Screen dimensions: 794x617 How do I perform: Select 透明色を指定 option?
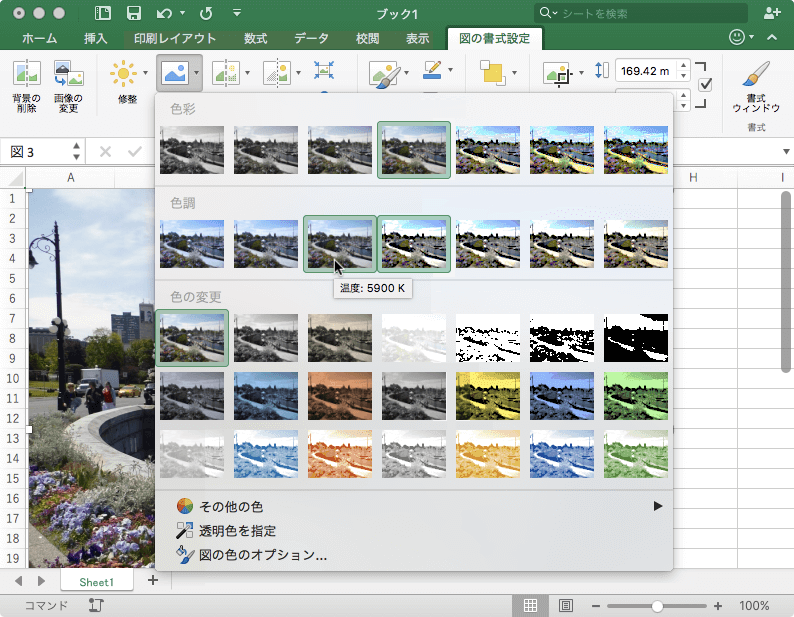pos(236,530)
